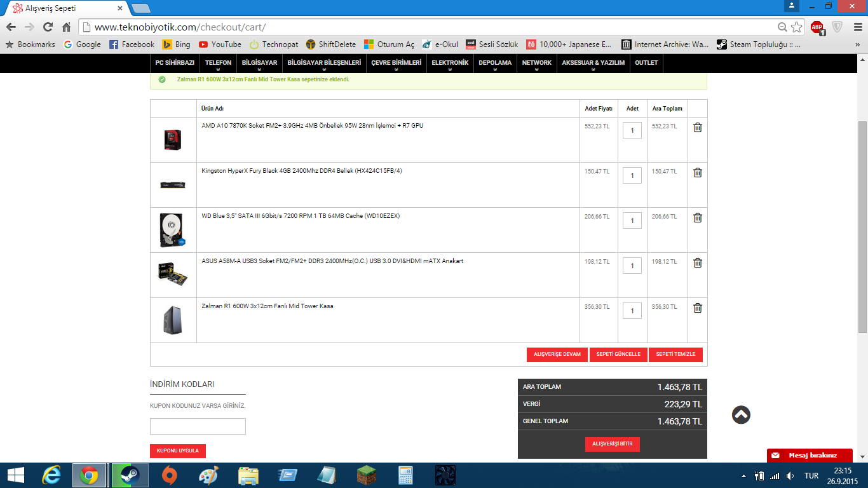
Task: Expand the ELEKTRONİK category menu
Action: (x=450, y=63)
